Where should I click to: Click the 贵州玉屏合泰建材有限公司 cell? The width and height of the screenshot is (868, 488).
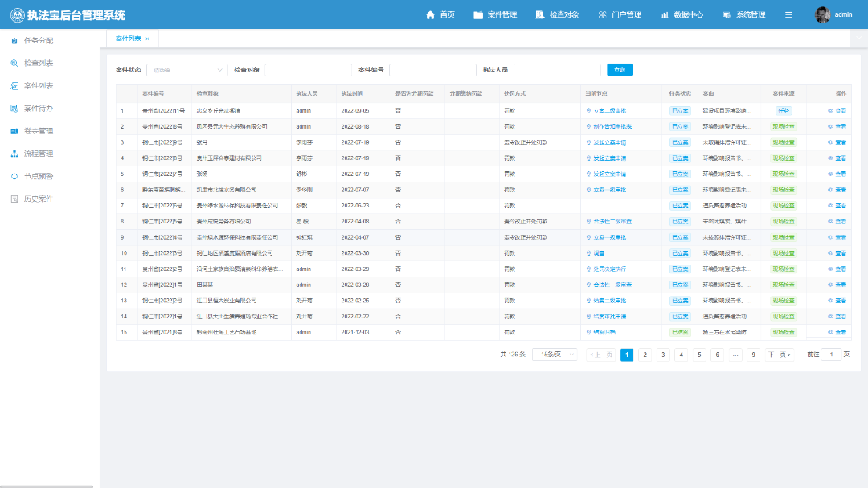(x=229, y=158)
